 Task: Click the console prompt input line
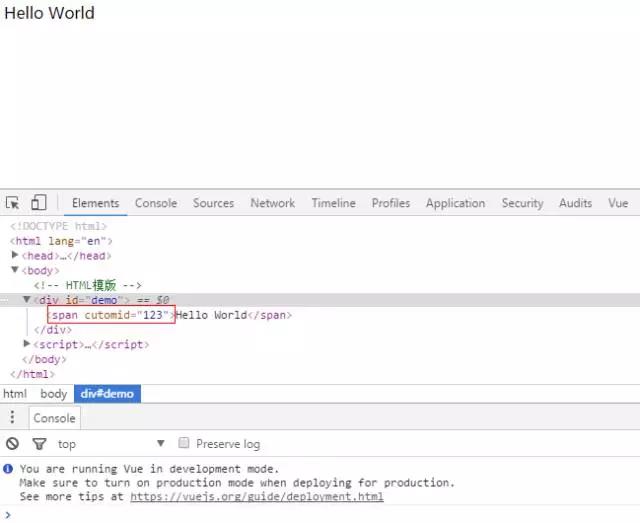(320, 515)
